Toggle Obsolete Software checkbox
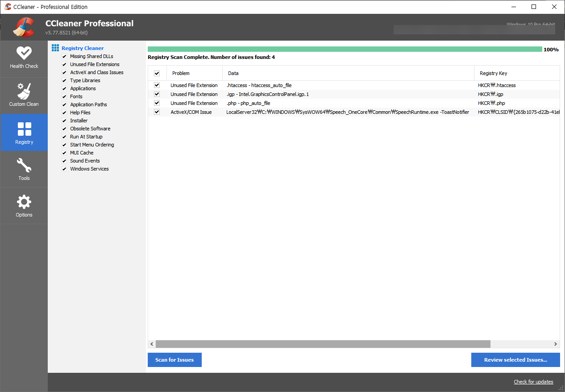 point(64,129)
